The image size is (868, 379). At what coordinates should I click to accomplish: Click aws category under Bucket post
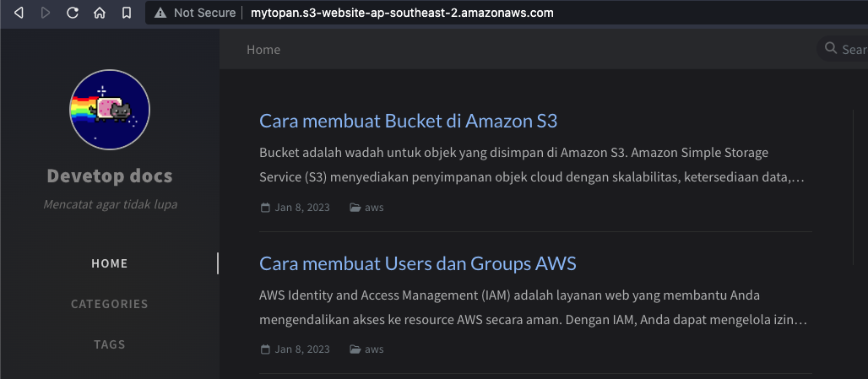(373, 208)
